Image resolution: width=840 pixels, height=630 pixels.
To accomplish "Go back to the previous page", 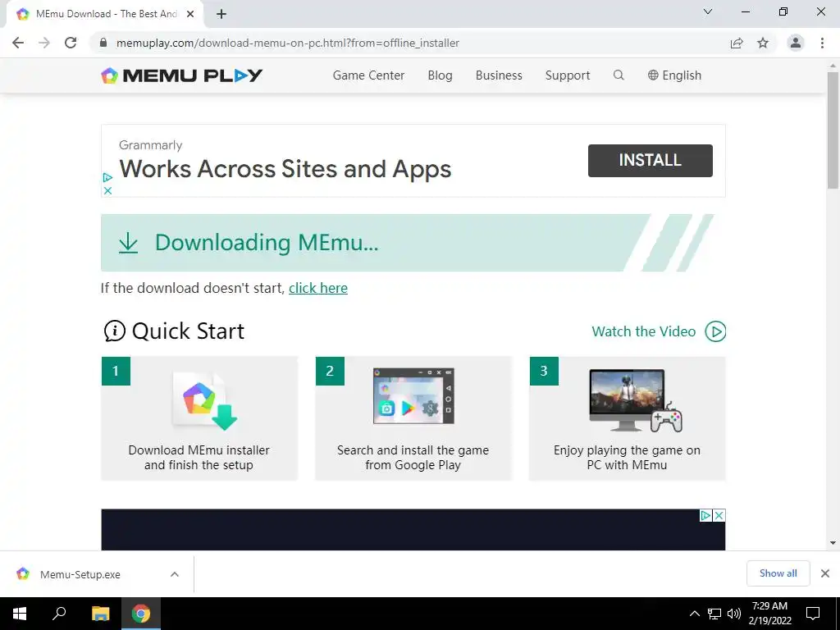I will tap(18, 43).
